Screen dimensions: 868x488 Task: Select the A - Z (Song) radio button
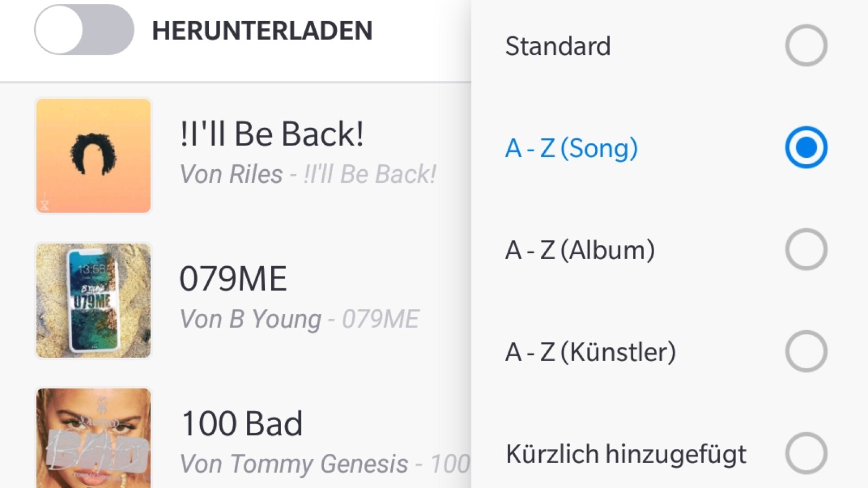tap(806, 147)
